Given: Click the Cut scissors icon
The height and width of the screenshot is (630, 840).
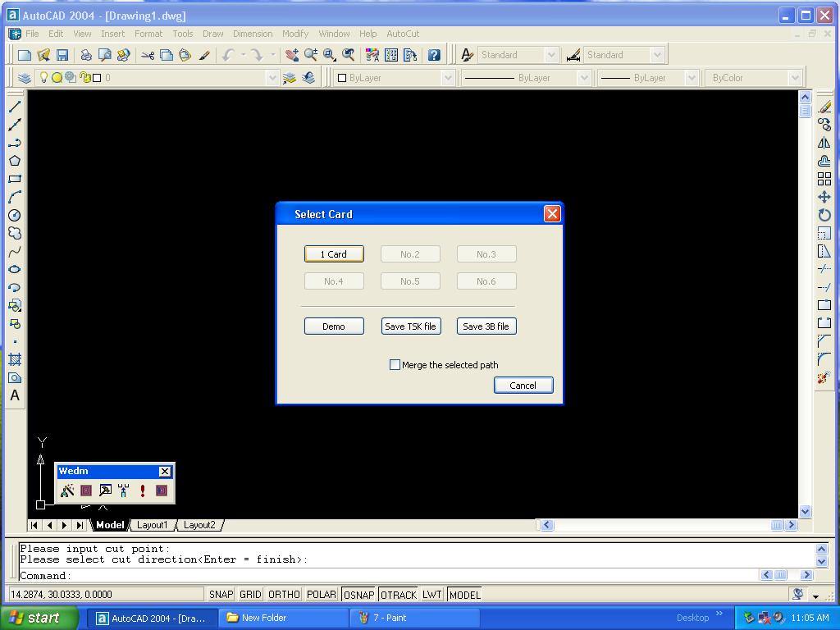Looking at the screenshot, I should (x=148, y=55).
